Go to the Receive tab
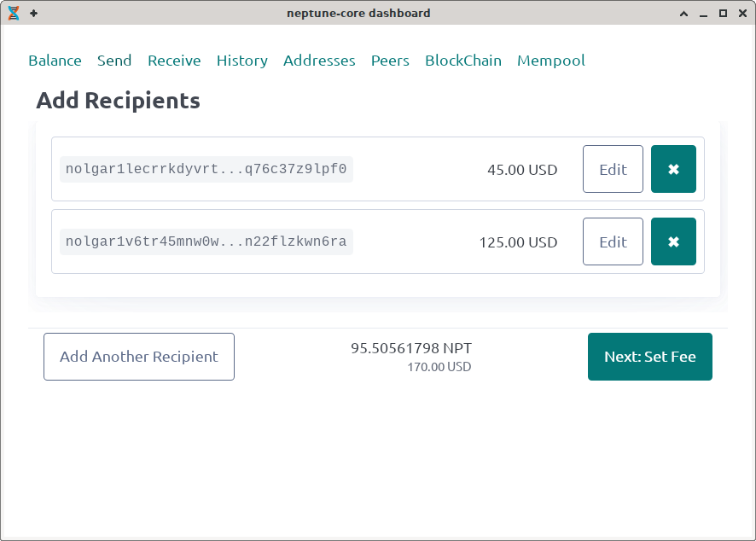The height and width of the screenshot is (541, 756). (174, 61)
